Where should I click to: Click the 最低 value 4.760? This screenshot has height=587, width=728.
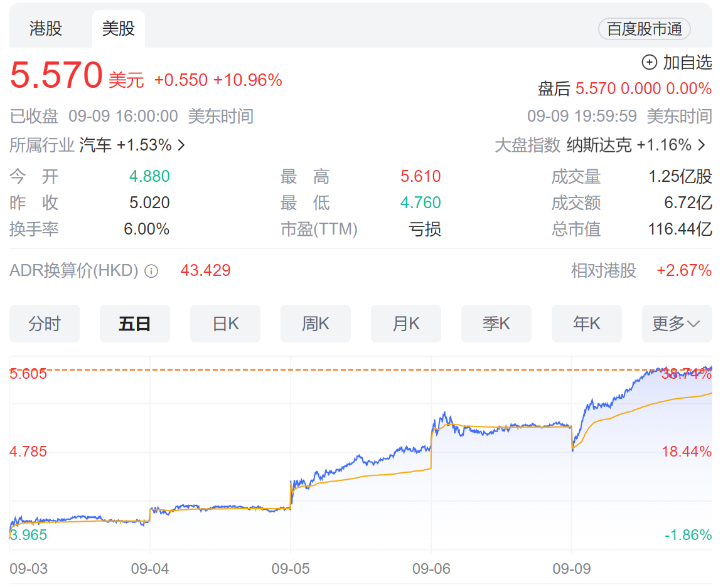[x=420, y=203]
